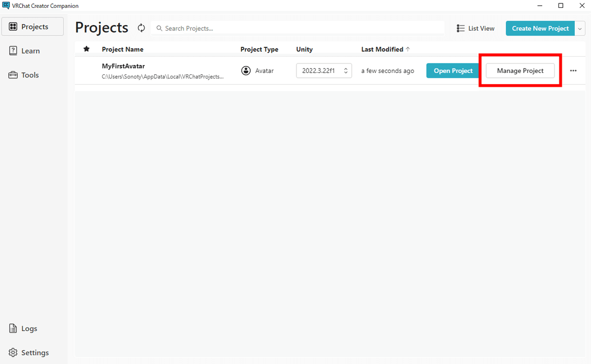Open the Unity version 2022.3.22f1 dropdown

(324, 70)
